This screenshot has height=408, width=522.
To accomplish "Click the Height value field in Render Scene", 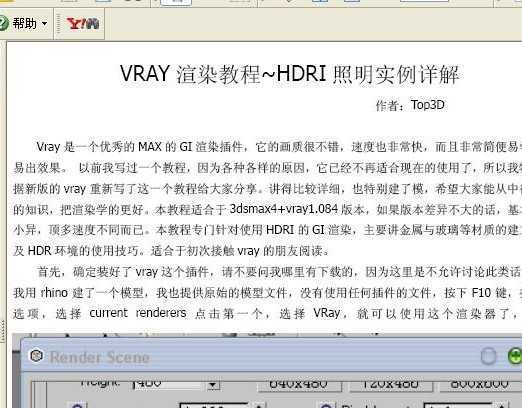I will [168, 384].
